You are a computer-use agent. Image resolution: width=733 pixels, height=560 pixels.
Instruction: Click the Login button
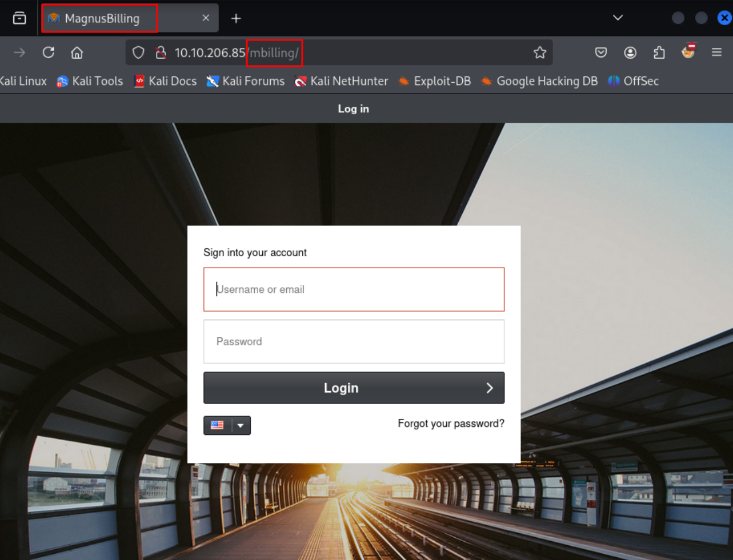[x=354, y=388]
